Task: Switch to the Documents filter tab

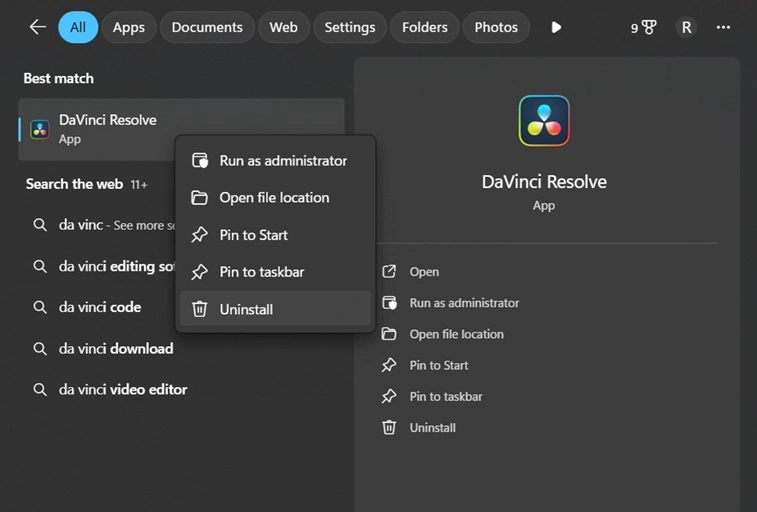Action: 207,27
